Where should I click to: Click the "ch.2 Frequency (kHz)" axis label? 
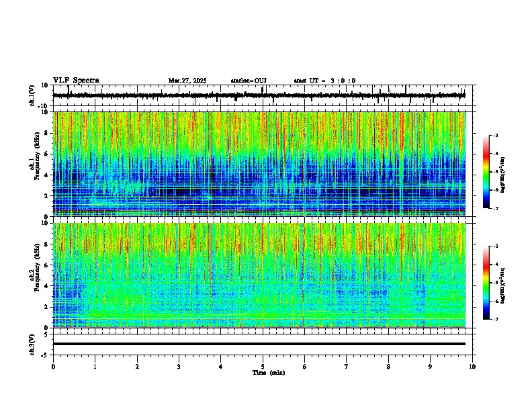[x=34, y=267]
